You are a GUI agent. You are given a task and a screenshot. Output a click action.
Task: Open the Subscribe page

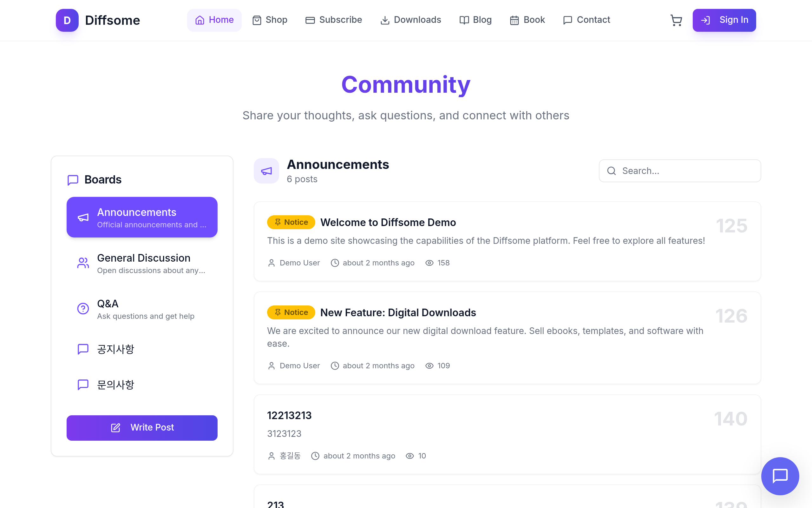[334, 20]
